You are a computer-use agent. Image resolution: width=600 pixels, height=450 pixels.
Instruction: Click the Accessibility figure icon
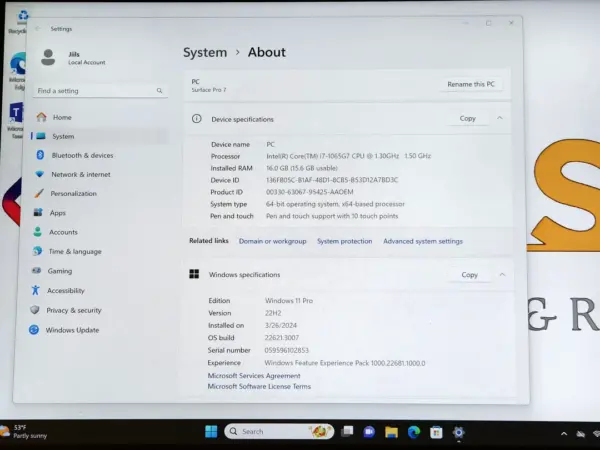click(36, 290)
